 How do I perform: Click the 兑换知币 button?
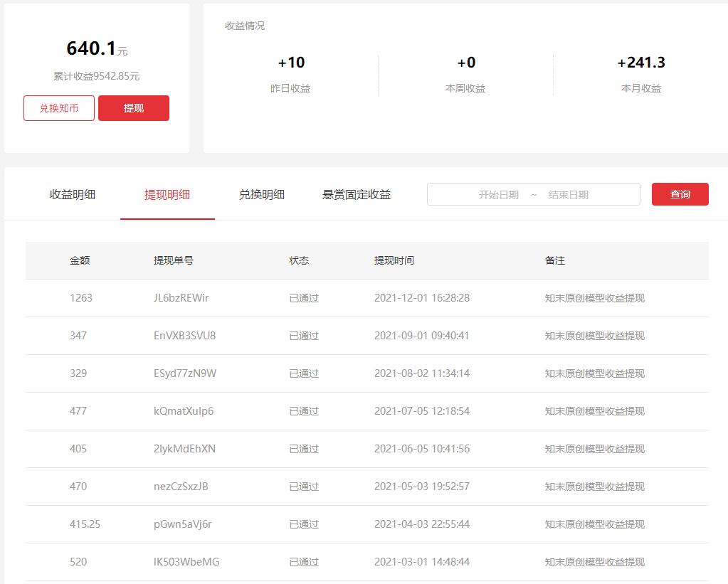pos(58,108)
